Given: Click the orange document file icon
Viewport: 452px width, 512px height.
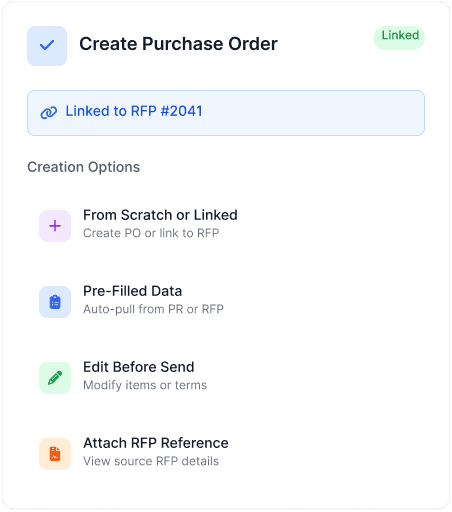Looking at the screenshot, I should click(x=55, y=454).
